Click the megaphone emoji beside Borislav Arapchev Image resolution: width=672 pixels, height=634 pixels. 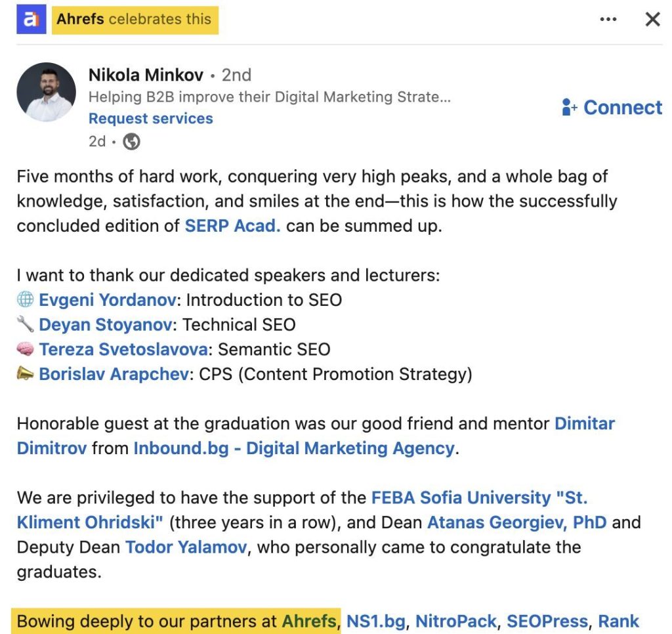(x=25, y=373)
